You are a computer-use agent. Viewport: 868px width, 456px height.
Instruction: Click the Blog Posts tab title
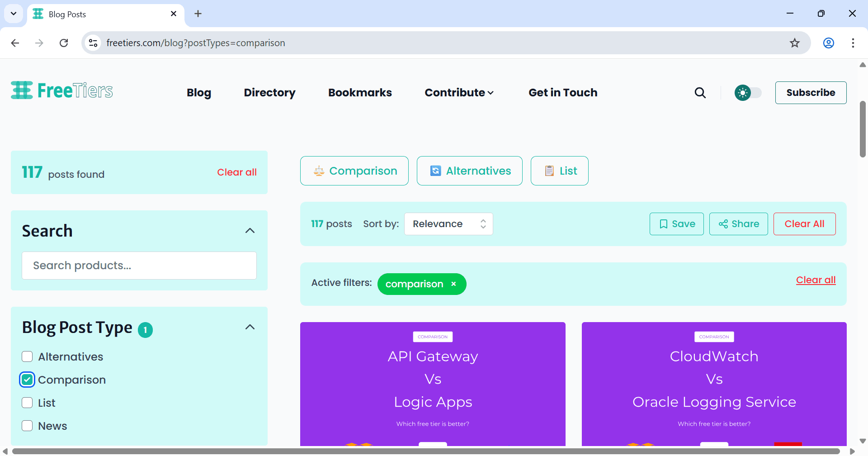[67, 14]
